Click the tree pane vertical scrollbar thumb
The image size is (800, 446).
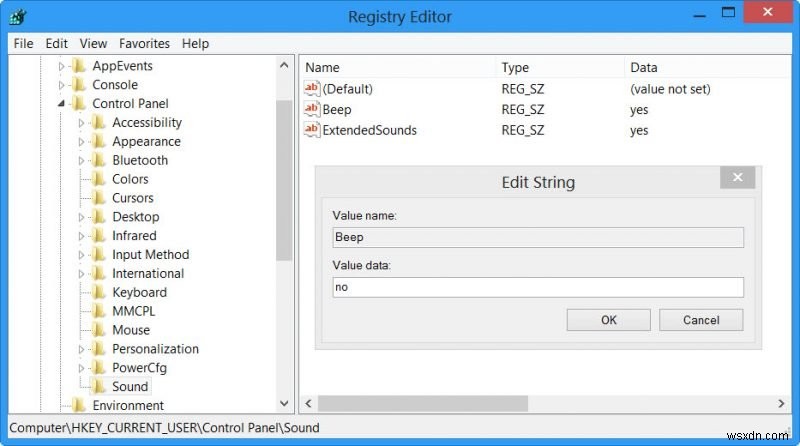click(x=284, y=181)
